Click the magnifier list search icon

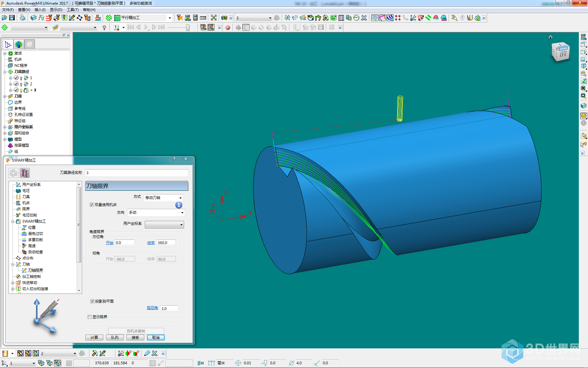click(x=454, y=18)
